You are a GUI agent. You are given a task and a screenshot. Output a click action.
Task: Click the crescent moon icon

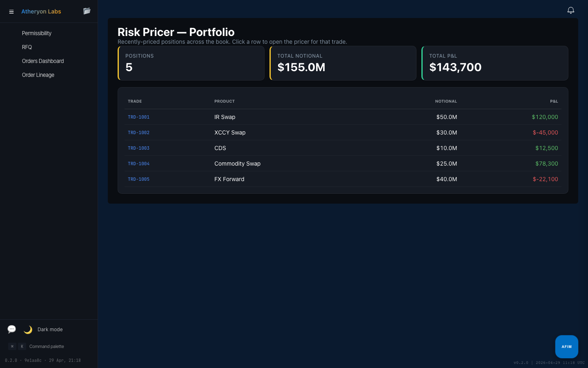28,330
